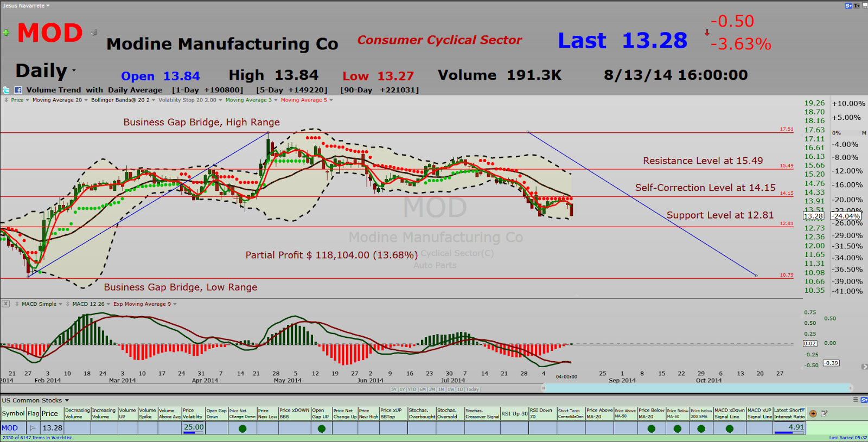Click the green plus icon beside MOD

coord(6,33)
